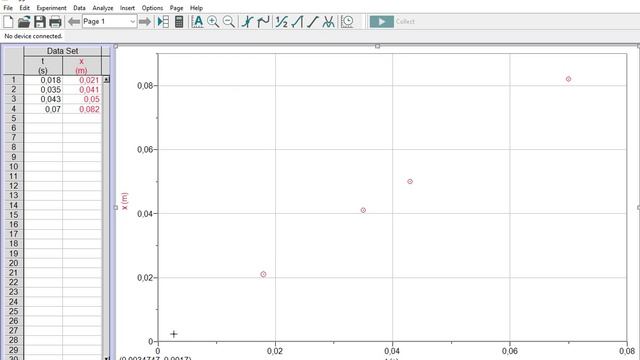Autoscale the graph with the A icon
The width and height of the screenshot is (640, 360).
coord(198,22)
